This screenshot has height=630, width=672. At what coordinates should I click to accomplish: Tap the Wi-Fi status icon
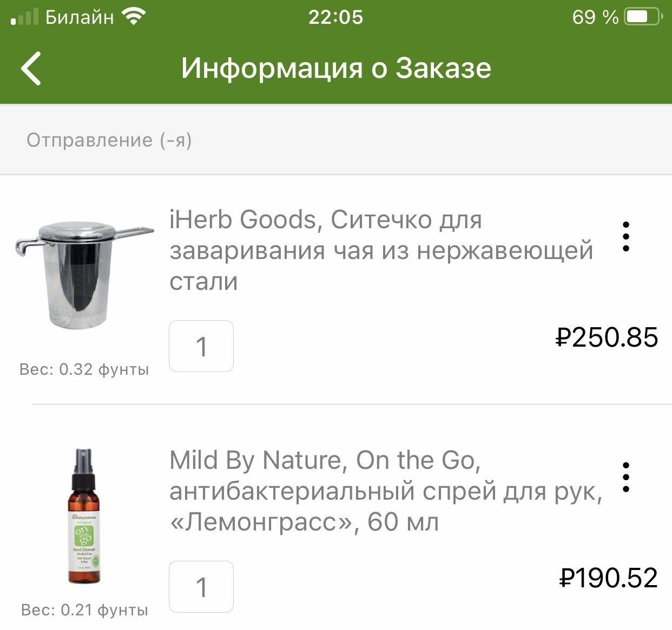point(133,16)
